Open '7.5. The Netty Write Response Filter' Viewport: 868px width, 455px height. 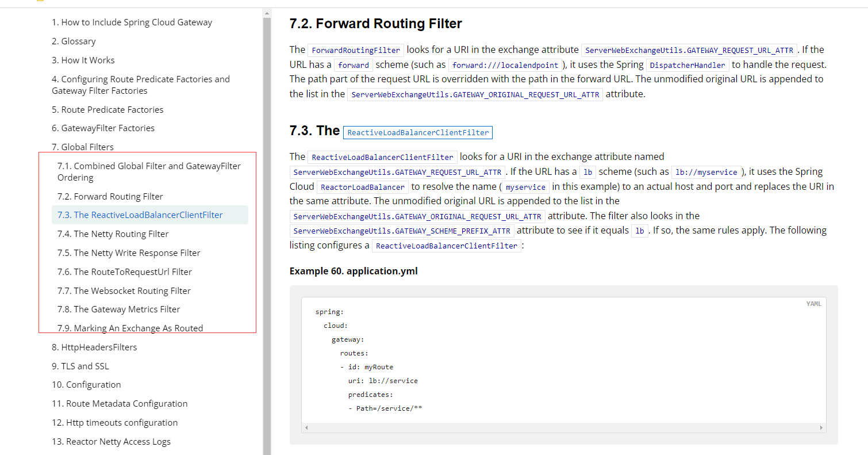pos(129,253)
